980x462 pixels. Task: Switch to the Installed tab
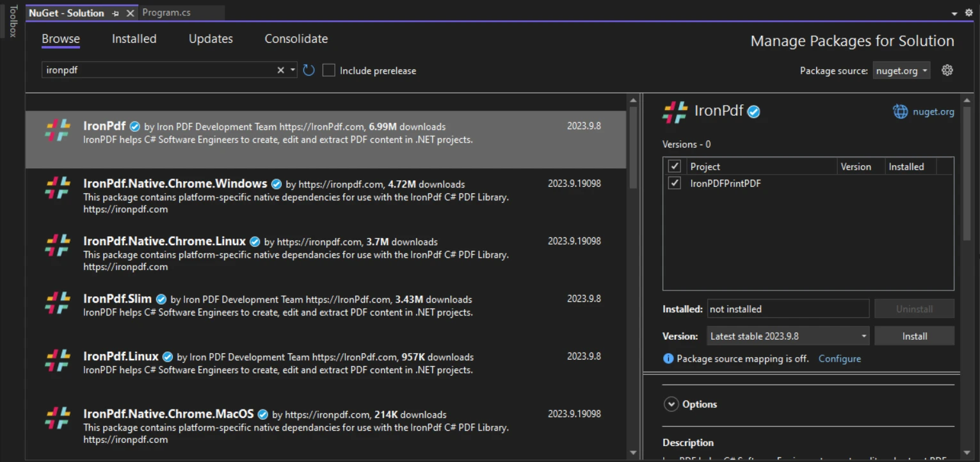(134, 39)
